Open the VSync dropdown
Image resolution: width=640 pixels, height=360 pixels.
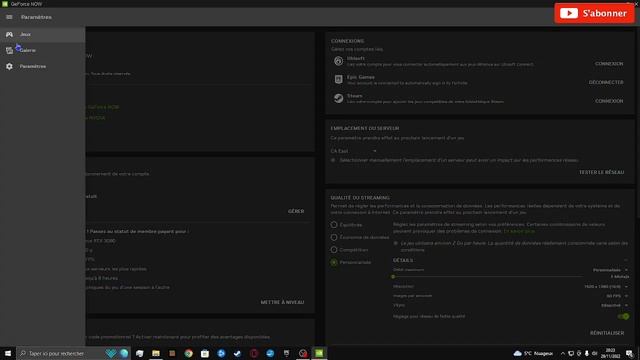point(614,305)
